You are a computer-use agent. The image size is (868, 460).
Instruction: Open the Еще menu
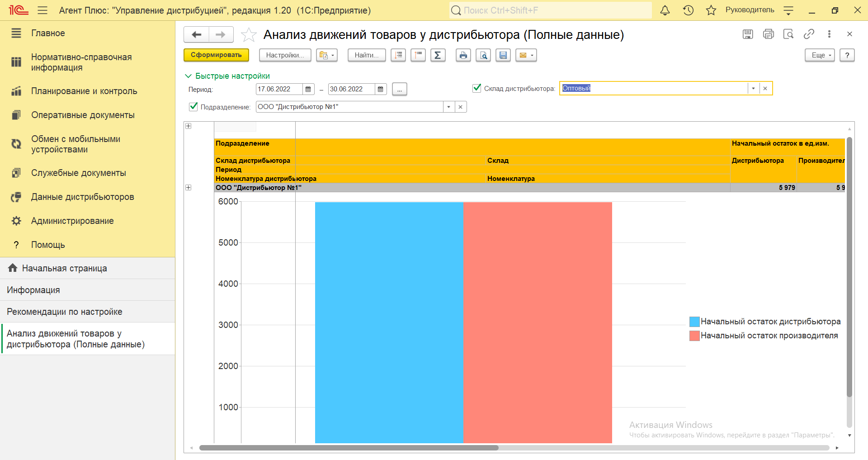coord(820,55)
